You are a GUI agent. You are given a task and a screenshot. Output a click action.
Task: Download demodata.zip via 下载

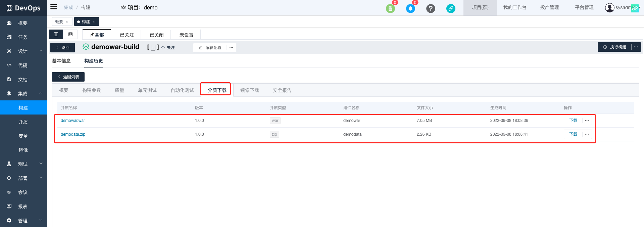pyautogui.click(x=573, y=134)
